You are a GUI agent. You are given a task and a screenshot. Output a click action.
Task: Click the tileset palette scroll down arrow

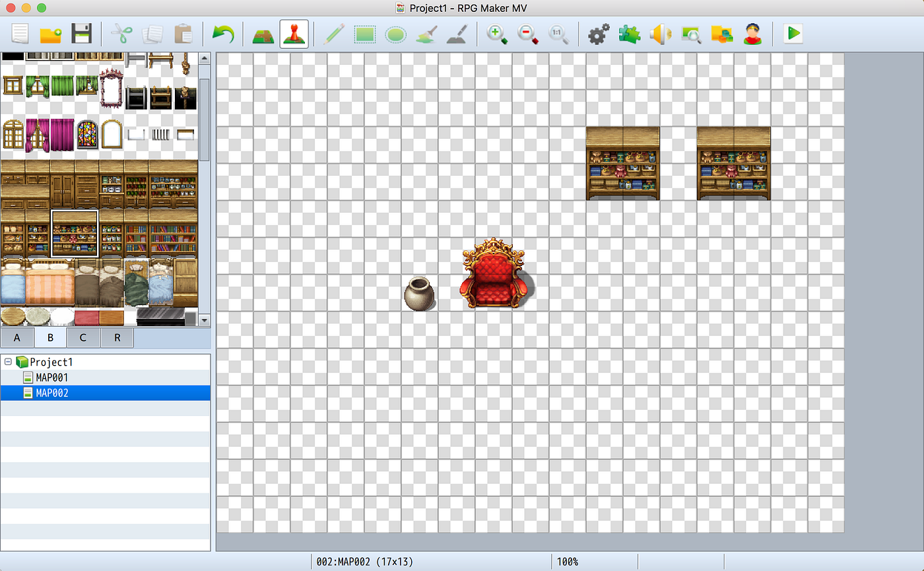pyautogui.click(x=204, y=320)
